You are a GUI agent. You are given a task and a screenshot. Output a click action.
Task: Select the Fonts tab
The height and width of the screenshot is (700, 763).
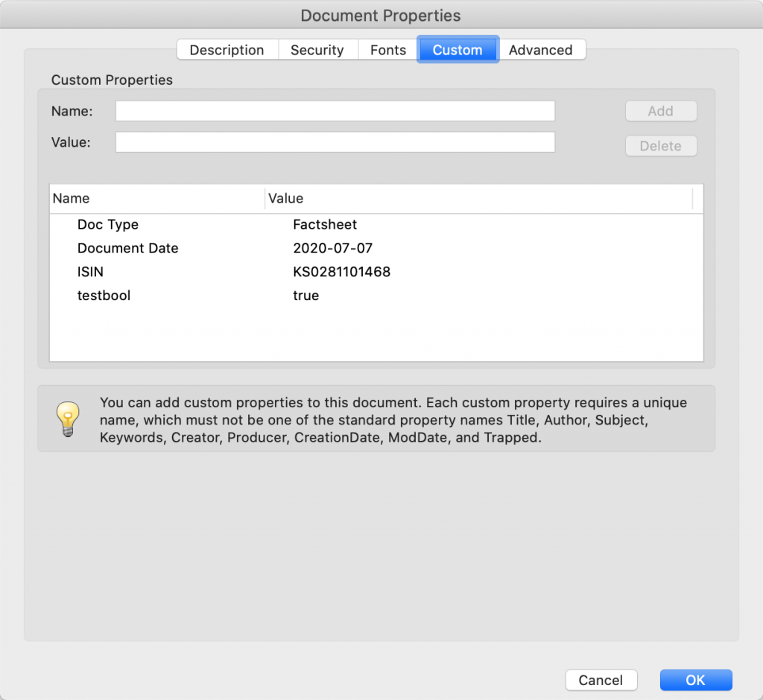(x=387, y=50)
